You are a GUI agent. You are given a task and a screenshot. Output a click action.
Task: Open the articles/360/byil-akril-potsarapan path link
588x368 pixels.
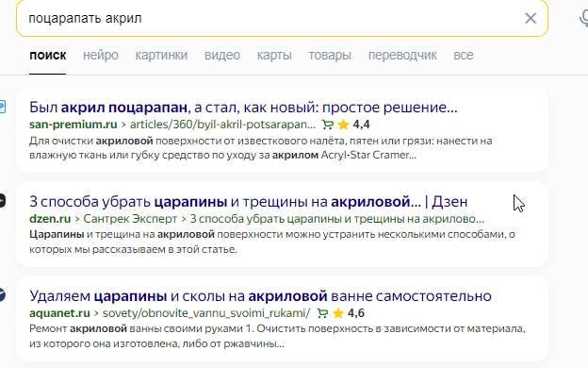click(x=222, y=125)
